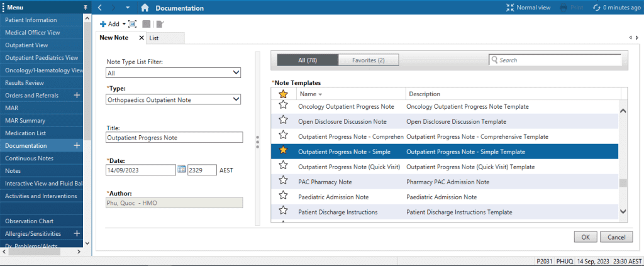Image resolution: width=644 pixels, height=266 pixels.
Task: Click plus icon next to Orders and Referrals
Action: pos(77,96)
